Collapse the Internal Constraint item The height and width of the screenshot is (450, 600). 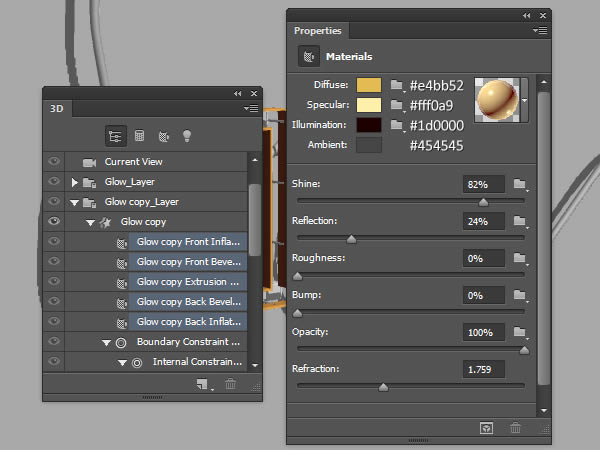122,363
